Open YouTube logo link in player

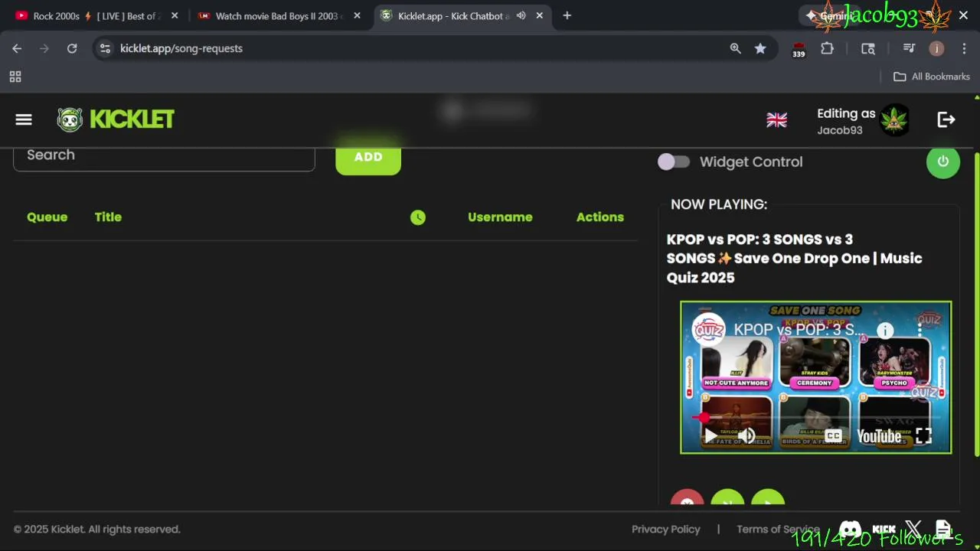879,436
